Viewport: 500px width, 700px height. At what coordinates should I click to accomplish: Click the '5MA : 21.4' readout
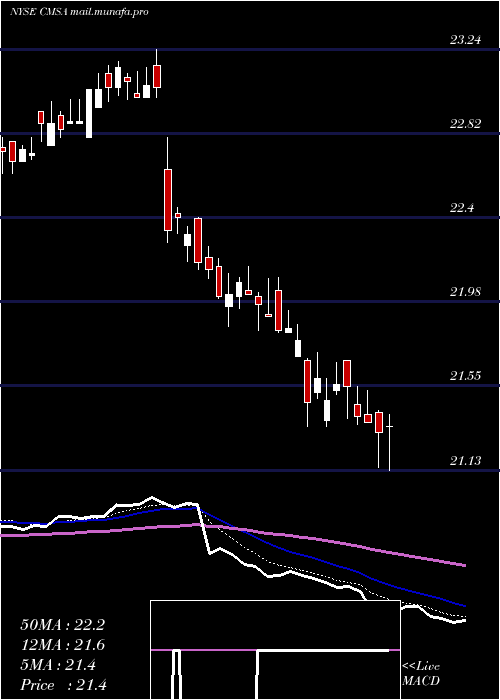[x=58, y=665]
